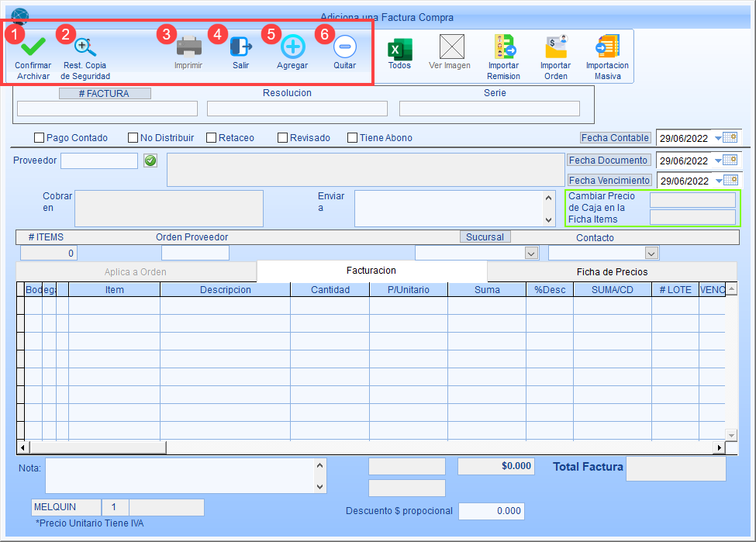Image resolution: width=756 pixels, height=542 pixels.
Task: Click the grid's vertical scroll up arrow
Action: coord(731,289)
